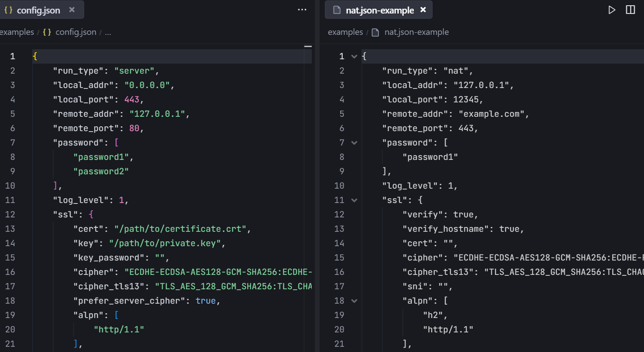Click "sni" key in nat.json-example

pos(415,286)
